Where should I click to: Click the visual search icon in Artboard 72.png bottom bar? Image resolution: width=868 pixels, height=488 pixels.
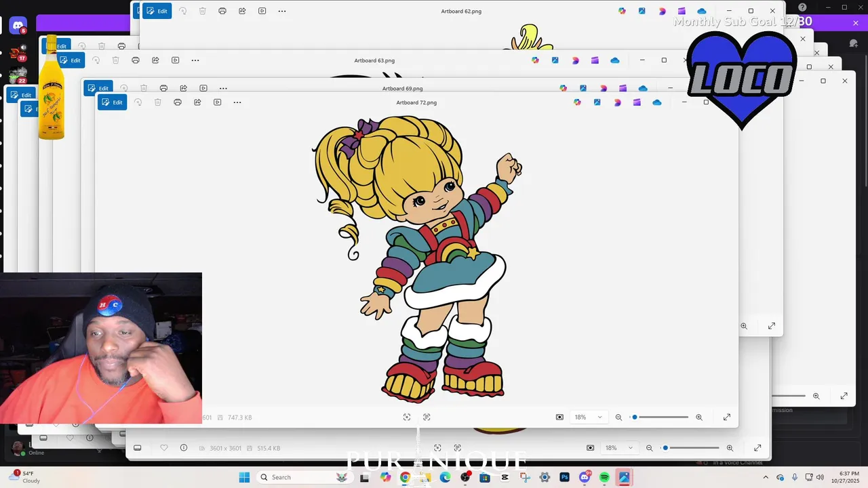point(407,418)
